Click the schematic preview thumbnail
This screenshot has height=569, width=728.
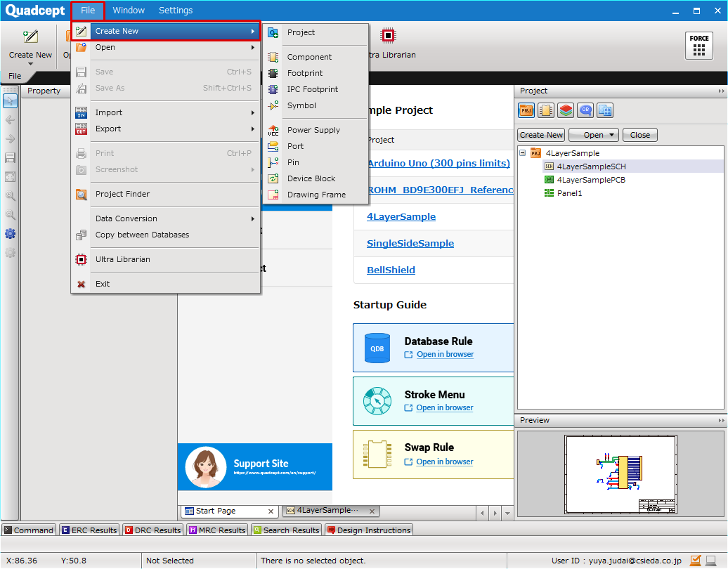(620, 474)
